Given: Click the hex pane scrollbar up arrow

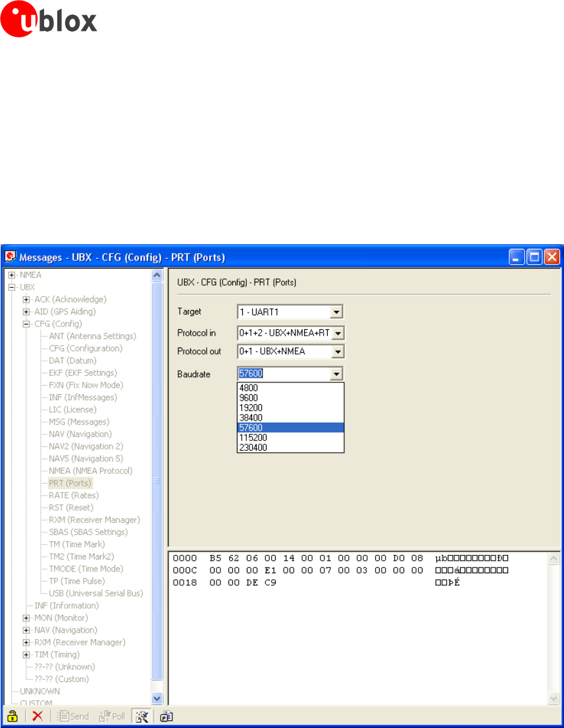Looking at the screenshot, I should tap(553, 559).
